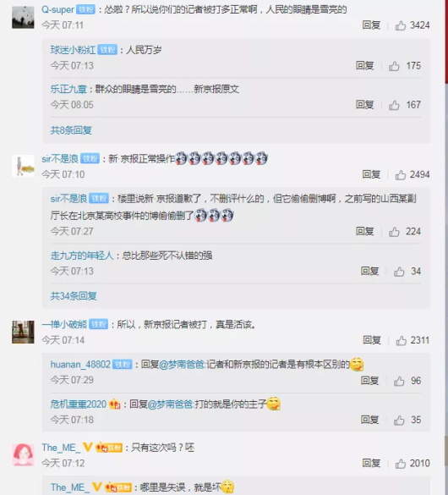The image size is (448, 495).
Task: Like the reply with 224 likes
Action: point(394,232)
